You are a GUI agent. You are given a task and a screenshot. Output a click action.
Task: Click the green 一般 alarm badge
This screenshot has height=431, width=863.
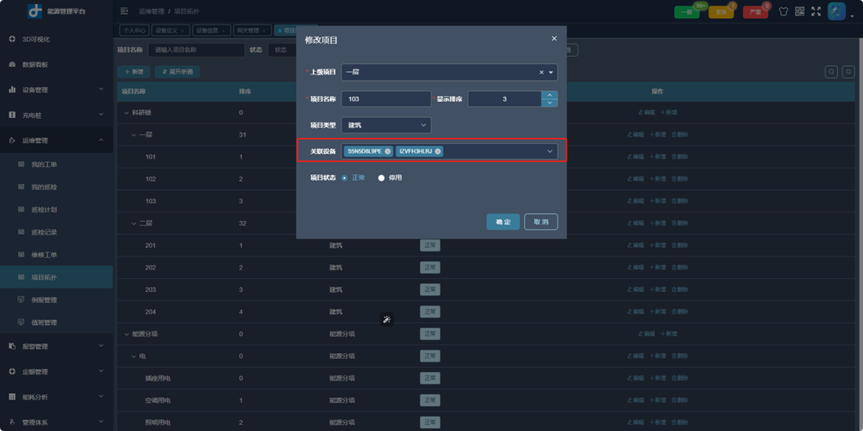coord(687,12)
